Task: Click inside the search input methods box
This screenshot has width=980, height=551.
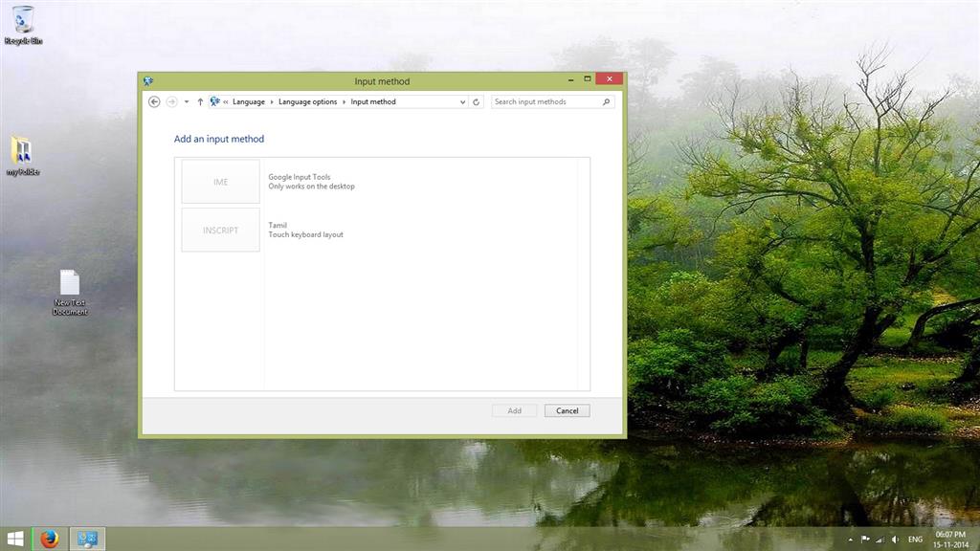Action: click(546, 101)
